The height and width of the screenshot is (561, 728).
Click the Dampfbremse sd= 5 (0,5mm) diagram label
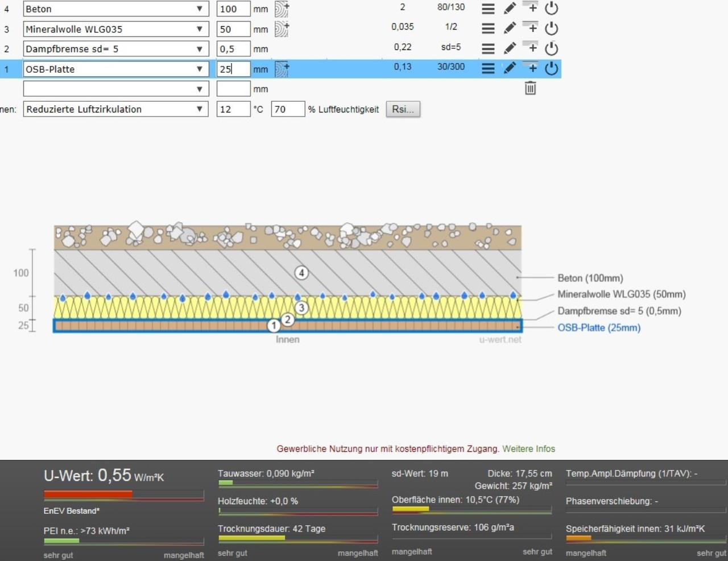tap(619, 311)
